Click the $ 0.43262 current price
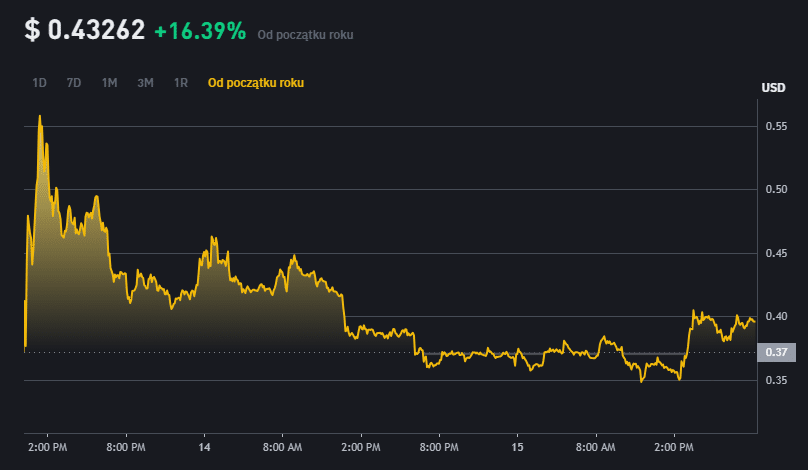 (x=84, y=31)
